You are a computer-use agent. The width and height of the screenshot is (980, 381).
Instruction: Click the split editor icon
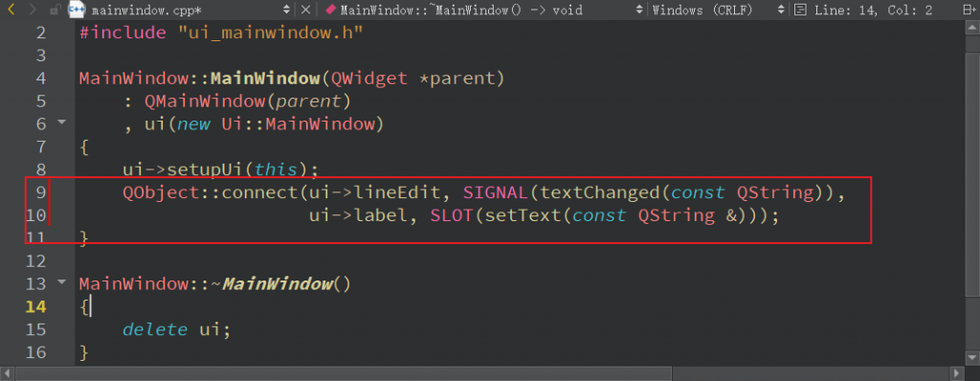tap(969, 10)
